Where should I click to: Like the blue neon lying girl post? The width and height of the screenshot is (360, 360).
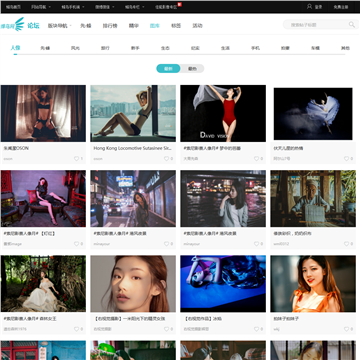click(256, 329)
